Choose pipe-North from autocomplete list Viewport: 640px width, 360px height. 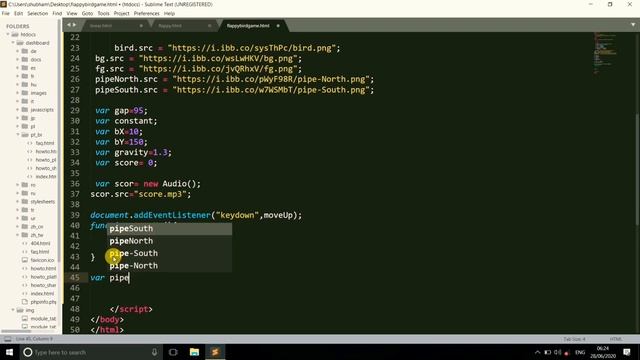click(x=169, y=266)
